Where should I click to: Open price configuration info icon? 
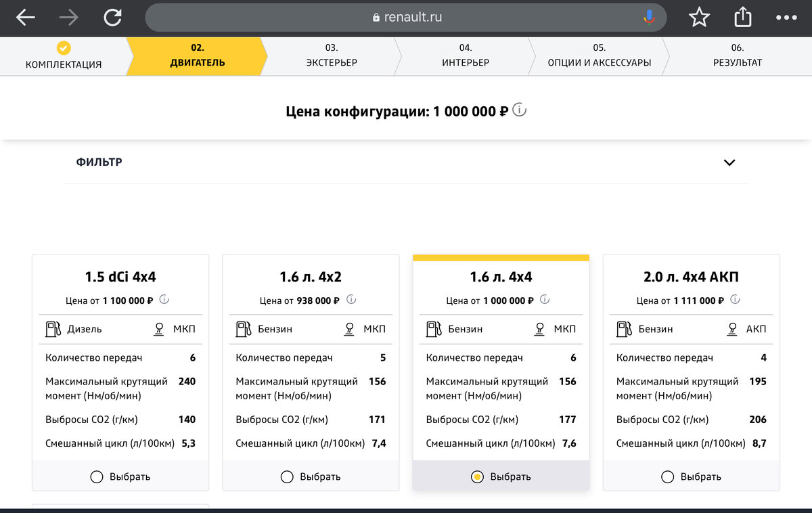click(x=519, y=110)
